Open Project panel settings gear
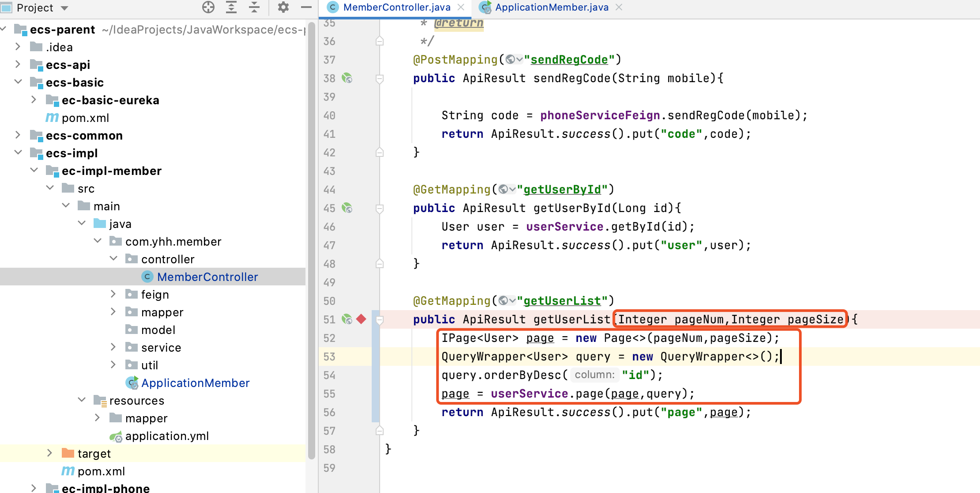 point(283,7)
